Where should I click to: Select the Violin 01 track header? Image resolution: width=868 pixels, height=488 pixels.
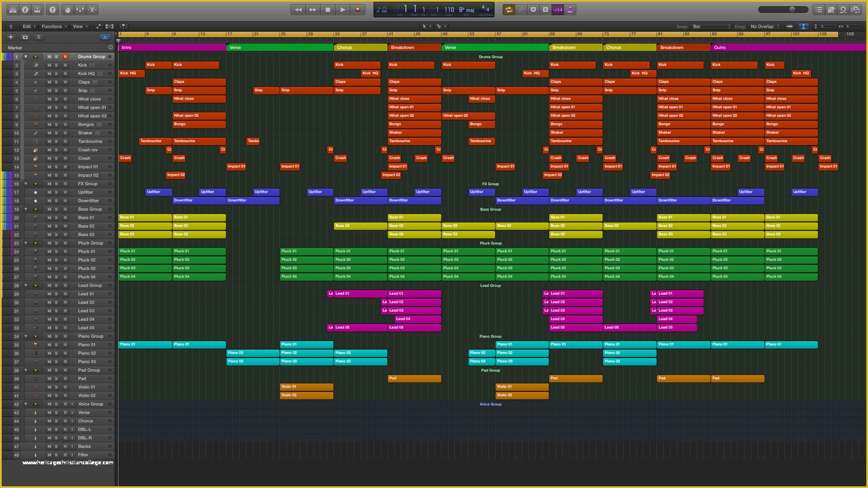pyautogui.click(x=68, y=387)
